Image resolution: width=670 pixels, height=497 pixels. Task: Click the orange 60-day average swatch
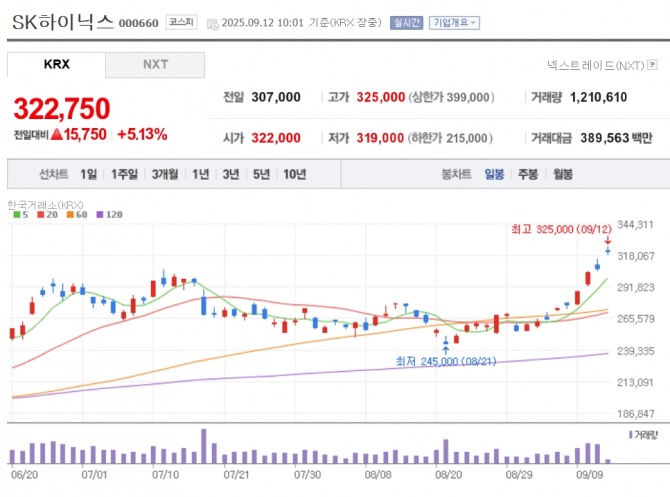tap(70, 215)
